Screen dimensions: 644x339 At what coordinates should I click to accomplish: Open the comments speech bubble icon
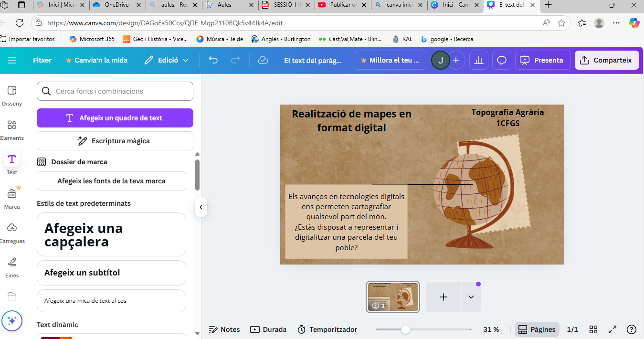point(502,60)
